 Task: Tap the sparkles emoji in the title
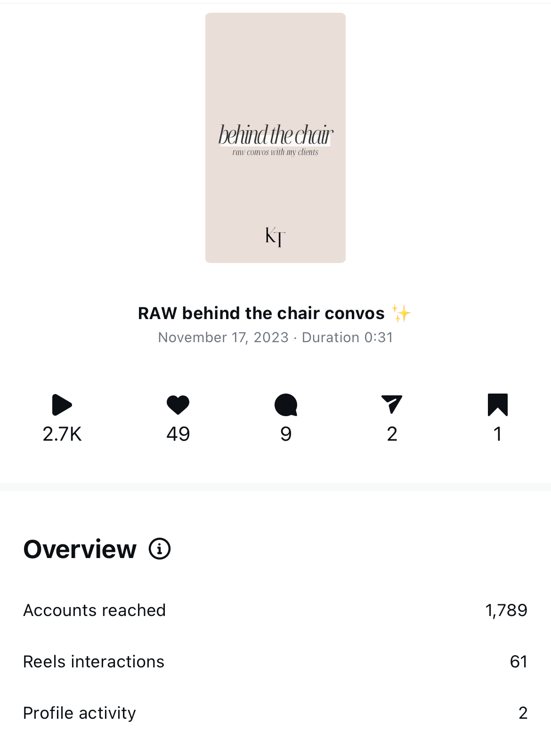[x=401, y=313]
